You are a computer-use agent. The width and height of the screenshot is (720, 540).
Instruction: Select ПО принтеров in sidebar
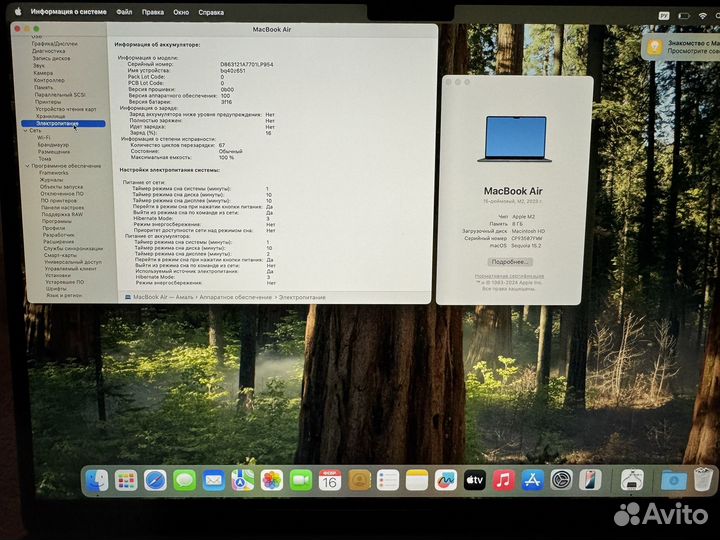[59, 201]
